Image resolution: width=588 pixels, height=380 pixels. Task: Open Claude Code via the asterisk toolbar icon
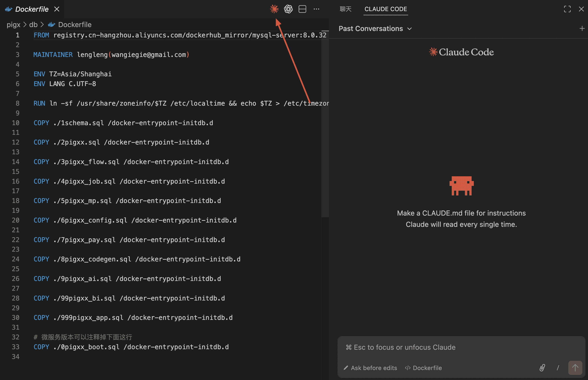(x=274, y=9)
